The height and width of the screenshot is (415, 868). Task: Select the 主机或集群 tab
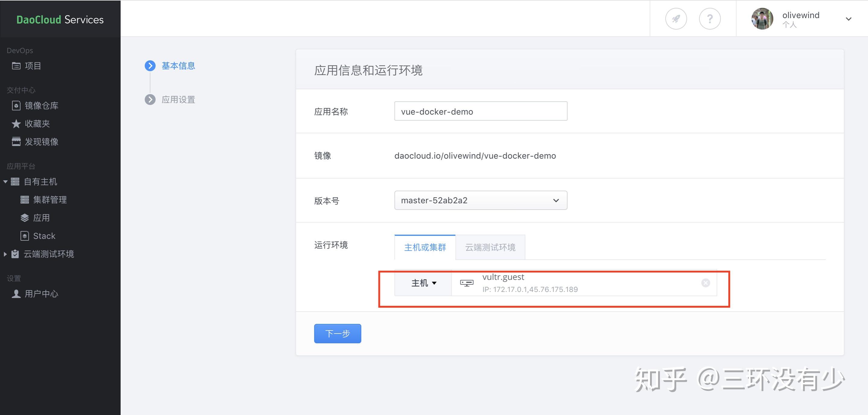425,247
